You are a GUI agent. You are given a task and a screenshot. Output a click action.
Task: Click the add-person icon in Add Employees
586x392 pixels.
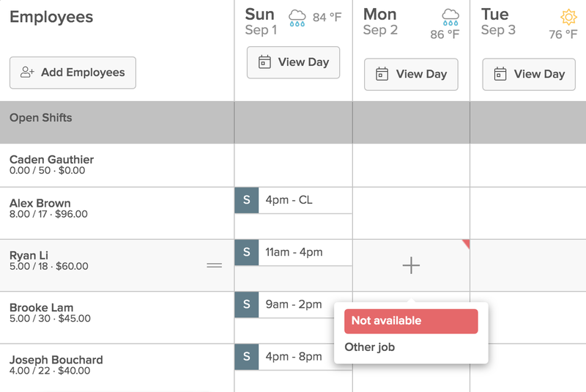point(27,72)
